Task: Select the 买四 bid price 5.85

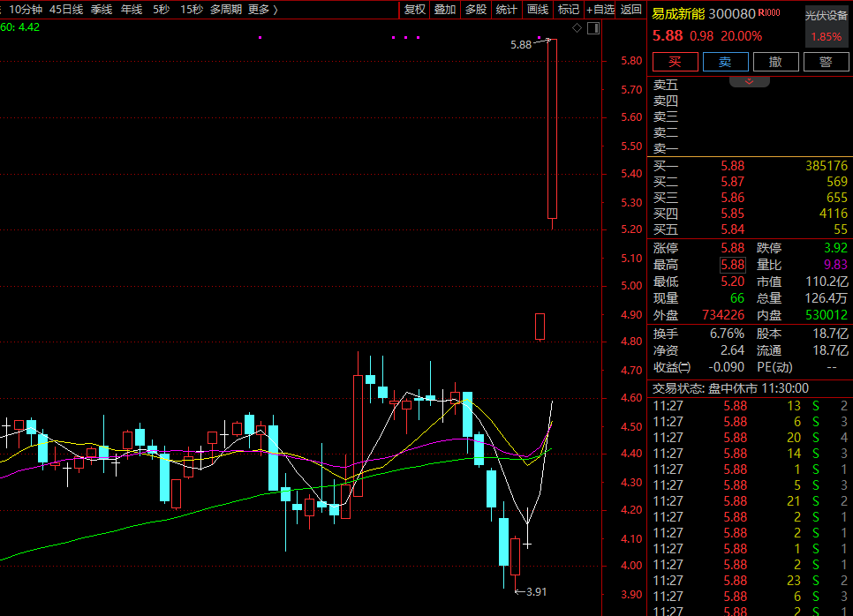Action: click(x=732, y=214)
